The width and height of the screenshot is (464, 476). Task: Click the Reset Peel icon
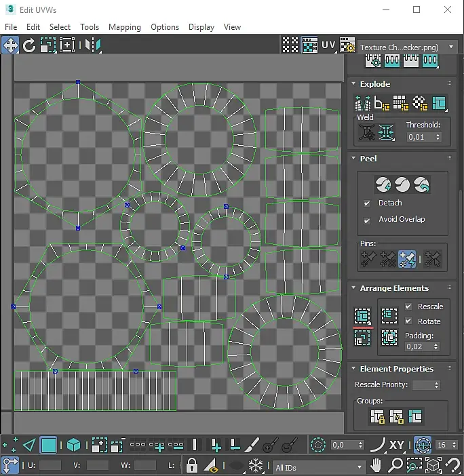tap(421, 184)
